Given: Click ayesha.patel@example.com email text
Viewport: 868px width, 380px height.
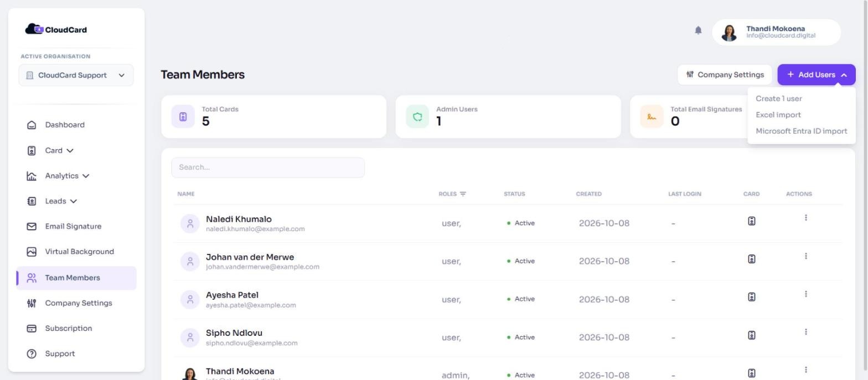Looking at the screenshot, I should coord(251,305).
